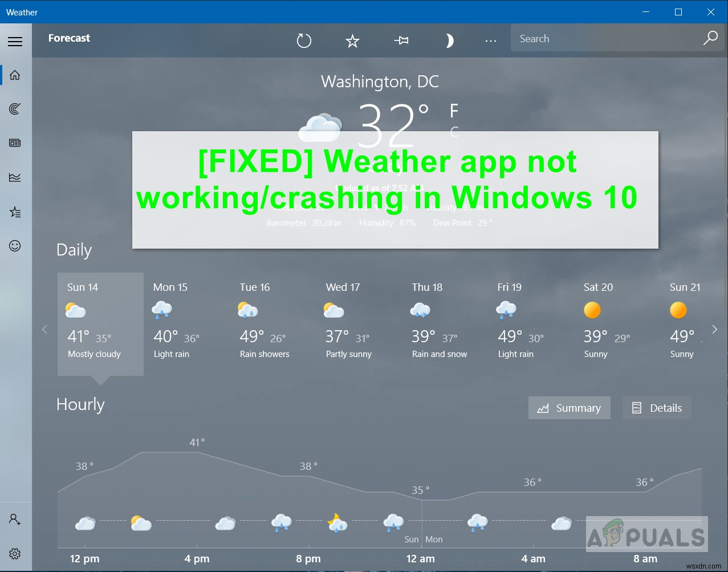The width and height of the screenshot is (728, 572).
Task: Open the Maps radar view
Action: 15,109
